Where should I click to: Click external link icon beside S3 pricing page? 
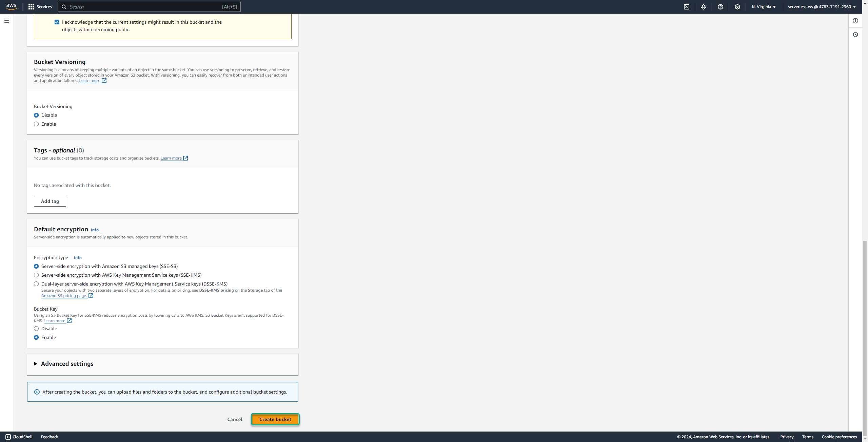91,296
